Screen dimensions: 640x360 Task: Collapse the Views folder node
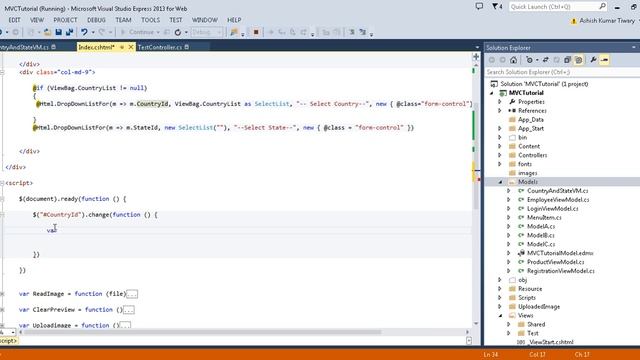pyautogui.click(x=500, y=316)
